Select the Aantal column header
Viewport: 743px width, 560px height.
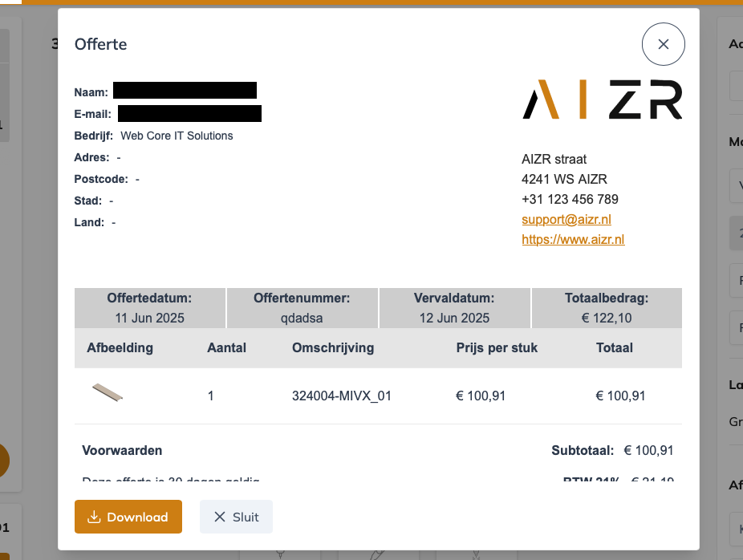pos(227,347)
